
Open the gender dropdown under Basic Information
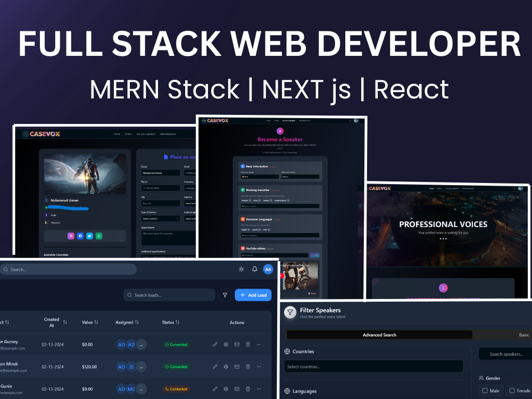(260, 177)
